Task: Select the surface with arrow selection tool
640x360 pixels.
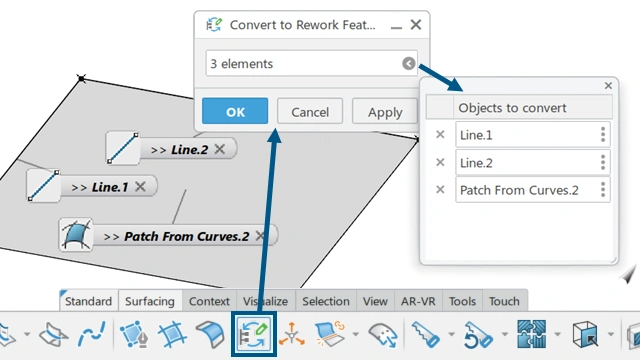Action: pyautogui.click(x=383, y=335)
